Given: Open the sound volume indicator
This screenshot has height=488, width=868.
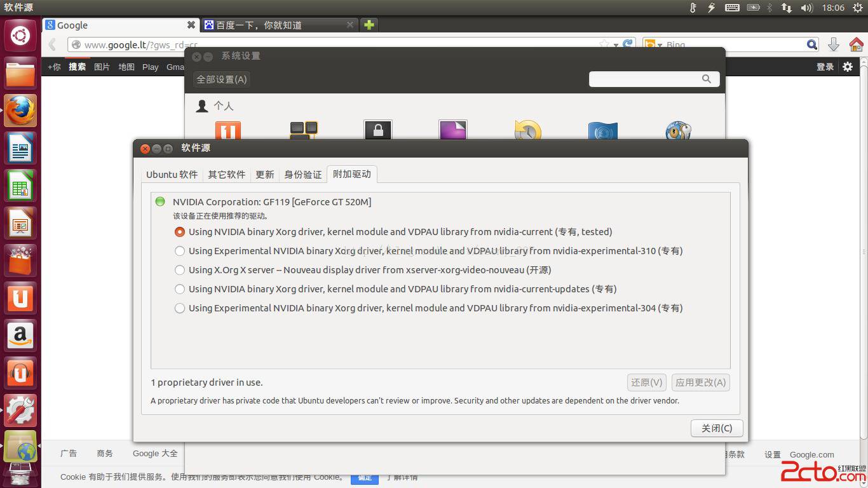Looking at the screenshot, I should pyautogui.click(x=807, y=8).
